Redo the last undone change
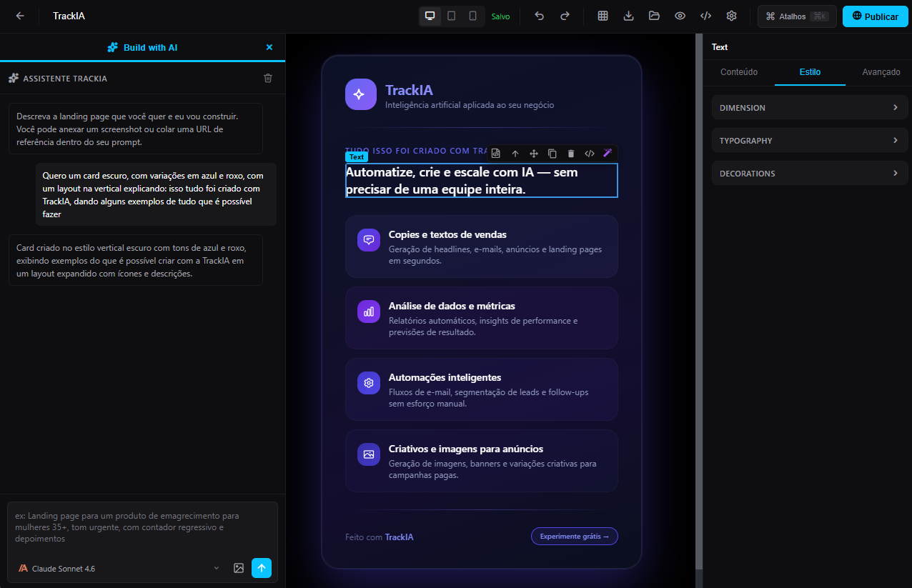 tap(565, 16)
